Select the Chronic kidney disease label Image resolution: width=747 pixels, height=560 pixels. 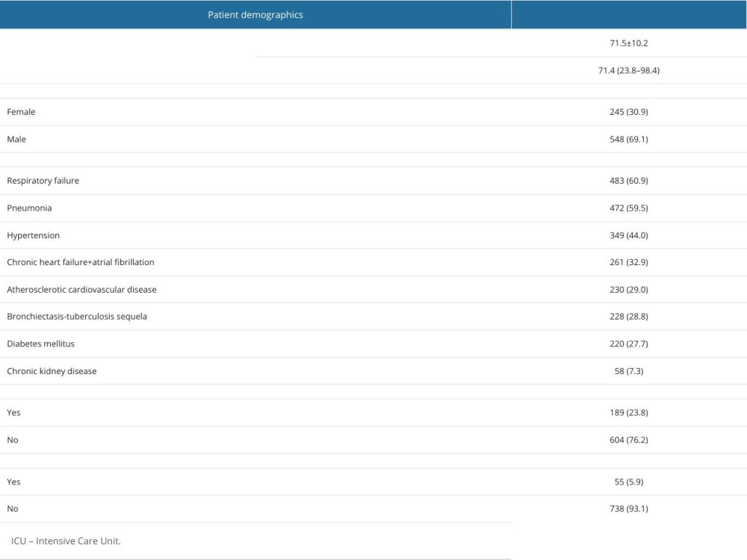52,371
